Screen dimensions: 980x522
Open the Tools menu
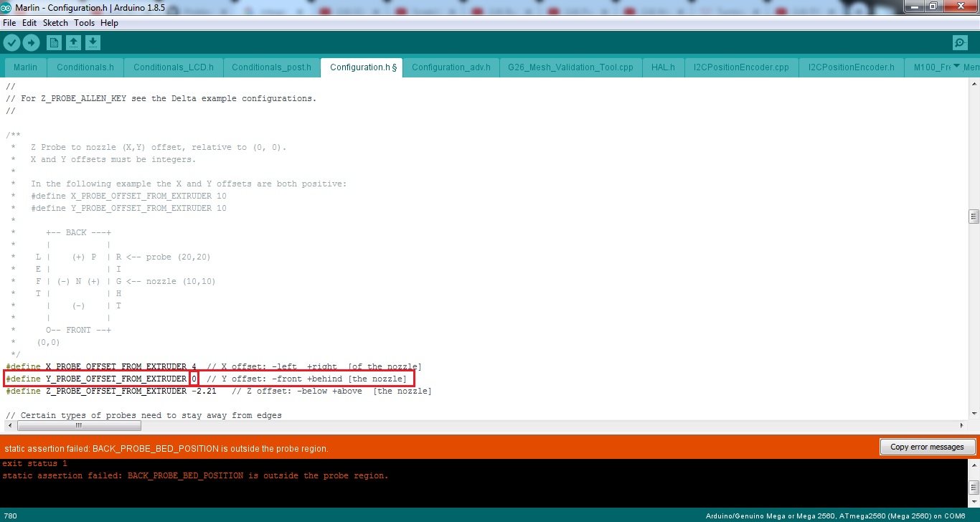click(84, 23)
